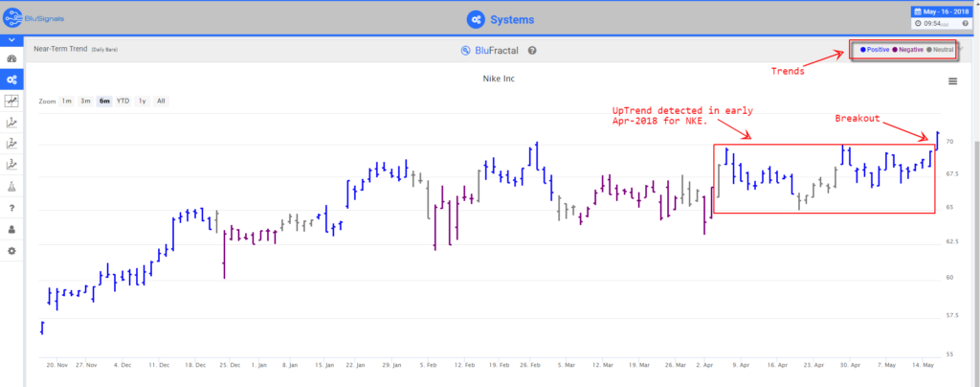Click the clock icon by 09:54
The width and height of the screenshot is (980, 387).
point(918,24)
